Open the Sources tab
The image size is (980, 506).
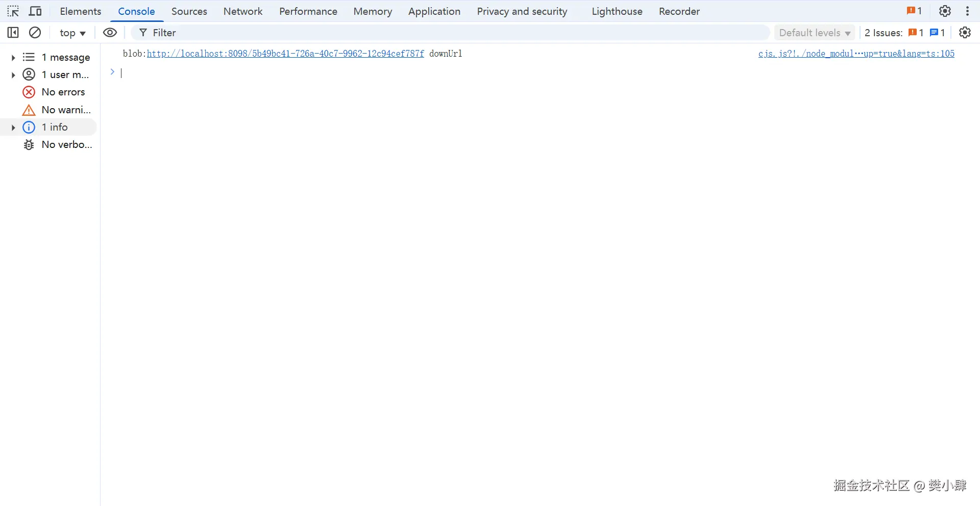coord(189,11)
